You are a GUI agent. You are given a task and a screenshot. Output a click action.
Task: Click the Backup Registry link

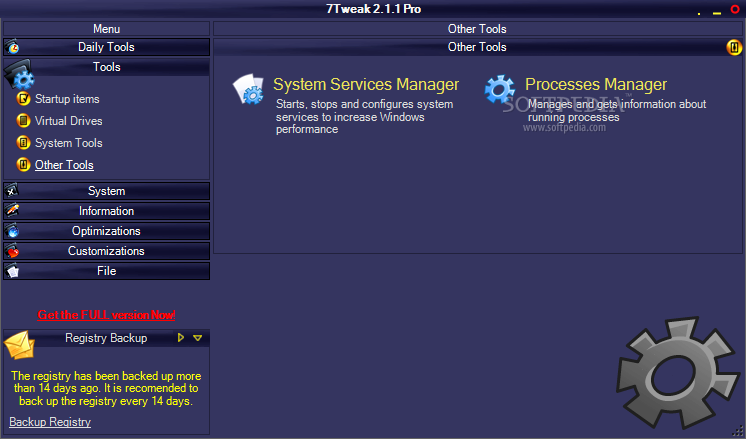(x=50, y=422)
